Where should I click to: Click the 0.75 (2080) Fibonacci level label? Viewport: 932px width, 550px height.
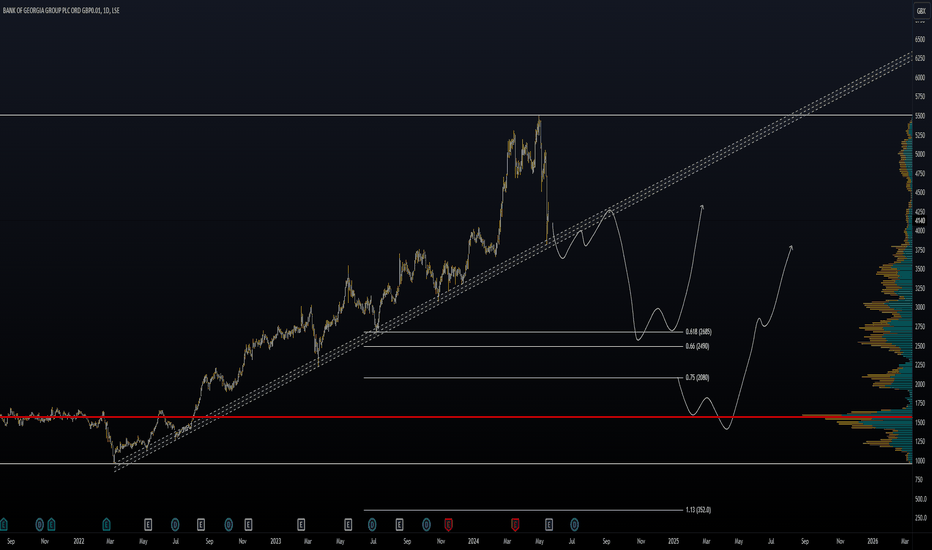697,378
